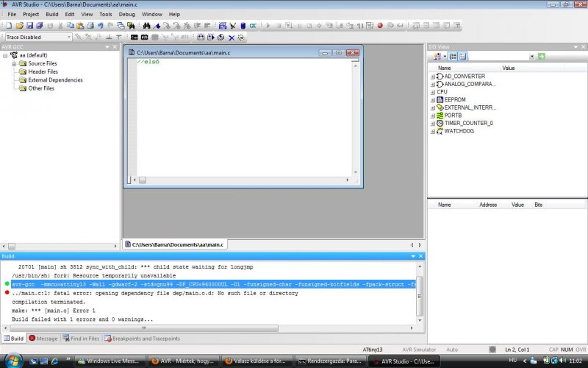Close the Build output panel

coord(420,256)
